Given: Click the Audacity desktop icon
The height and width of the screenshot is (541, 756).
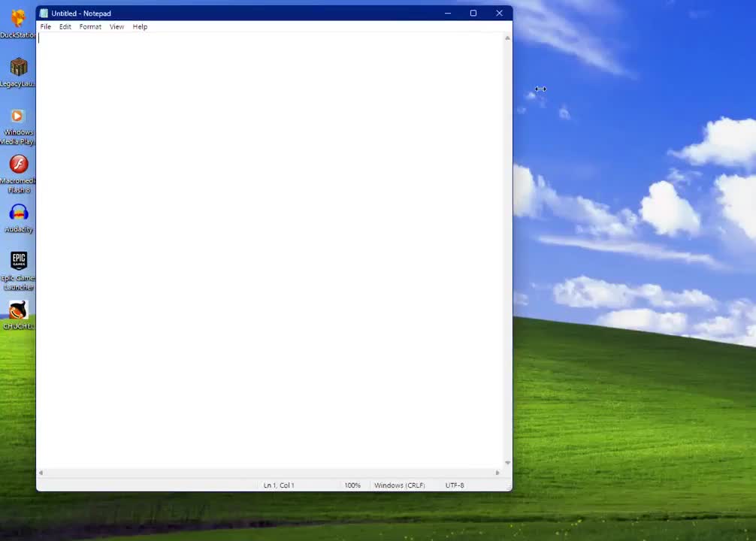Looking at the screenshot, I should pos(18,213).
